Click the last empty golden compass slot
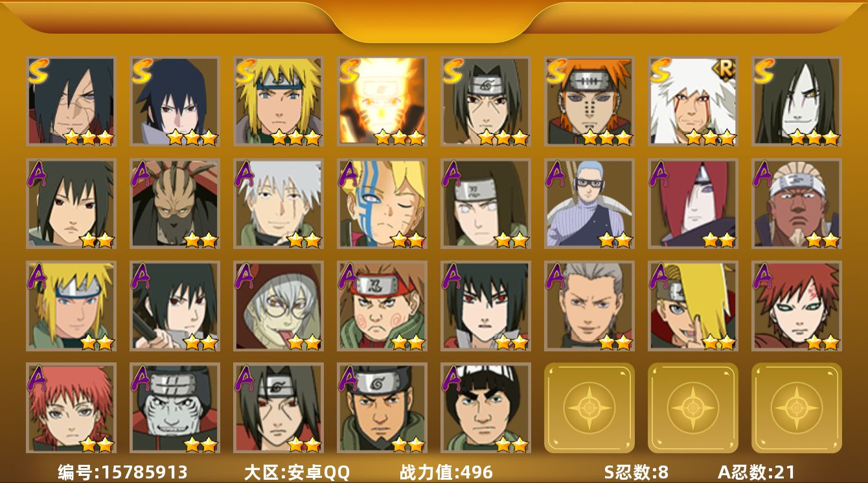Screen dimensions: 868x483 pos(797,408)
